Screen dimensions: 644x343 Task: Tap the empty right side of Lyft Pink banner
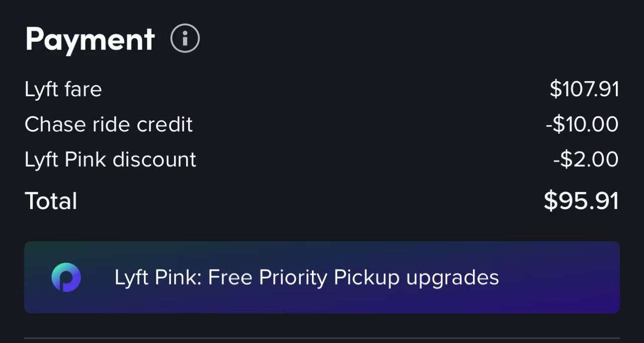(558, 278)
